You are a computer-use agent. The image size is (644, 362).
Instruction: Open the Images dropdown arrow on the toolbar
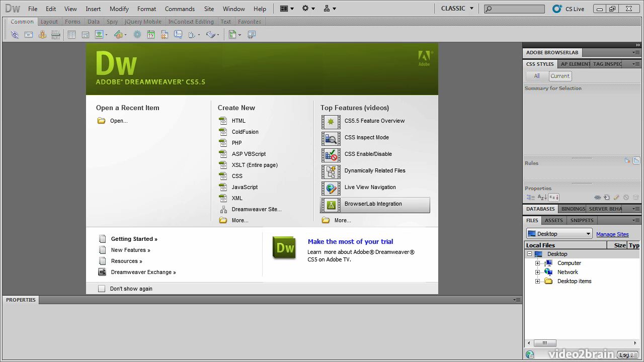click(106, 34)
